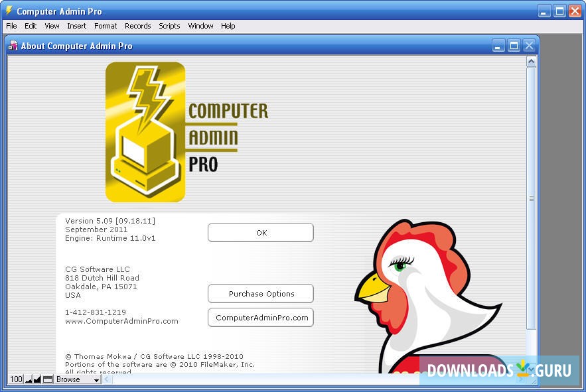Viewport: 586px width, 392px height.
Task: Open the Scripts menu
Action: [169, 26]
